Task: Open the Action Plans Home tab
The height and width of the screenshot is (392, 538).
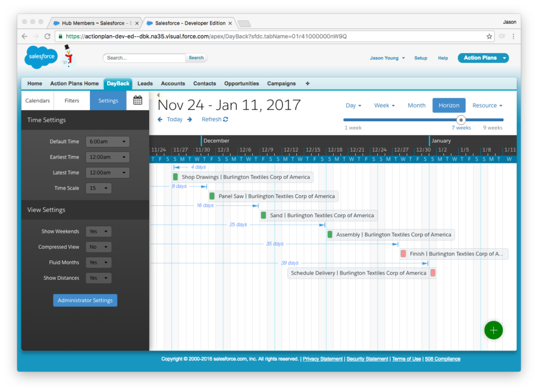Action: 74,83
